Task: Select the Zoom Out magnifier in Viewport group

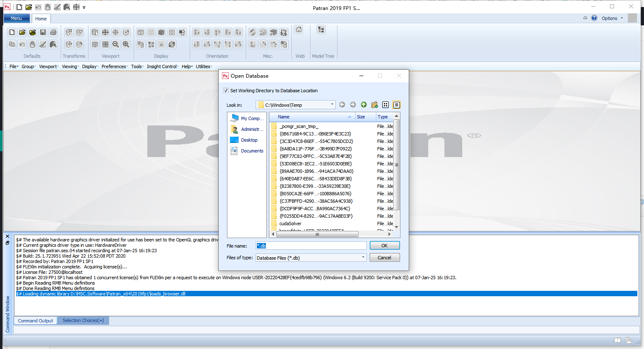Action: (116, 44)
